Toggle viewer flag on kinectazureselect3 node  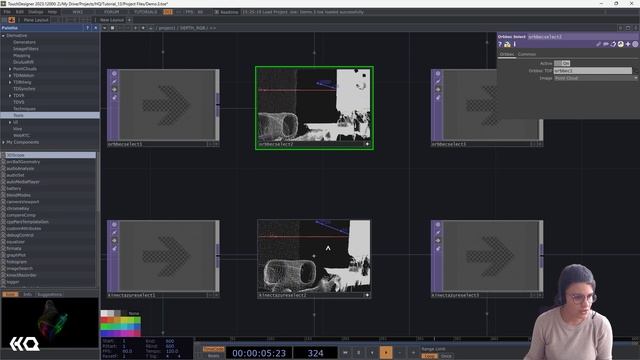[438, 225]
